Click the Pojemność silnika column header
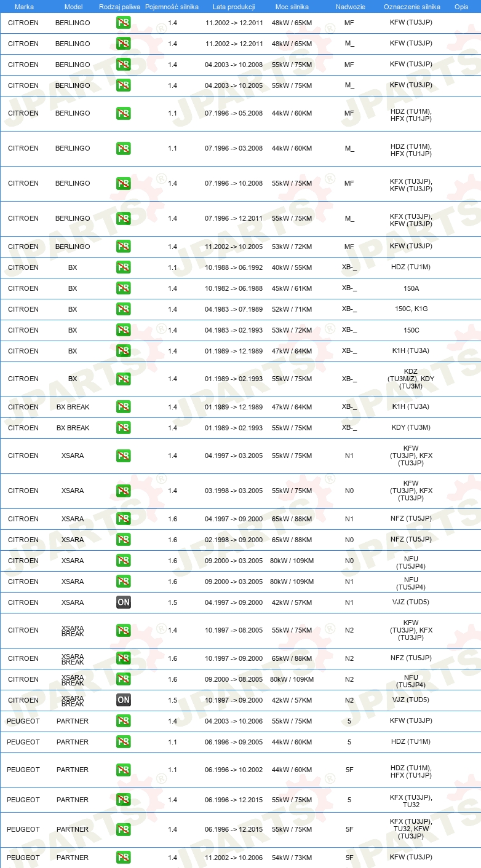Screen dimensions: 481x868 pyautogui.click(x=172, y=7)
